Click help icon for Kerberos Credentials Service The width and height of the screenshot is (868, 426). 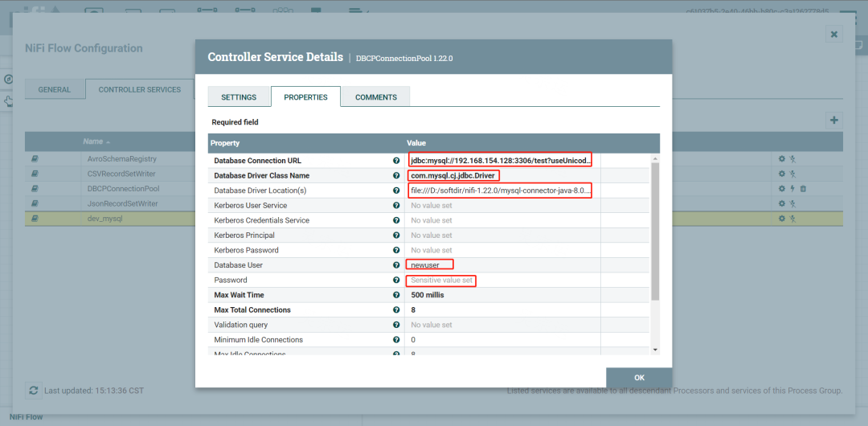(396, 220)
